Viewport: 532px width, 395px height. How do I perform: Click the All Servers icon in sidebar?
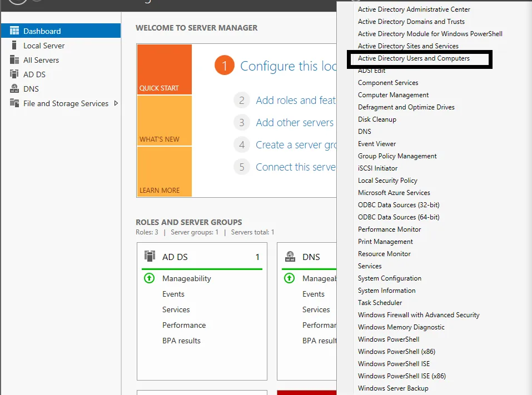click(x=14, y=59)
